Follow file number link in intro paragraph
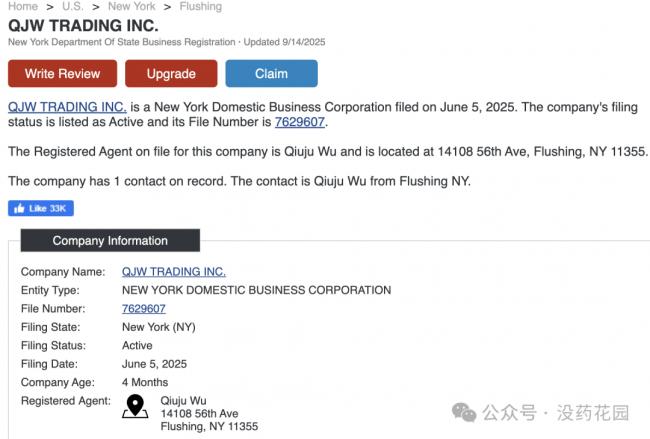This screenshot has height=439, width=650. click(300, 123)
